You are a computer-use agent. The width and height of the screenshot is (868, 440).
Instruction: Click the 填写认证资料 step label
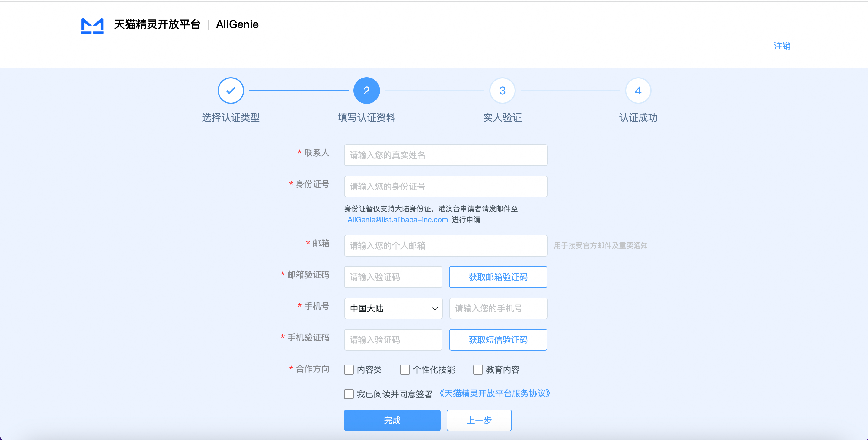(367, 118)
